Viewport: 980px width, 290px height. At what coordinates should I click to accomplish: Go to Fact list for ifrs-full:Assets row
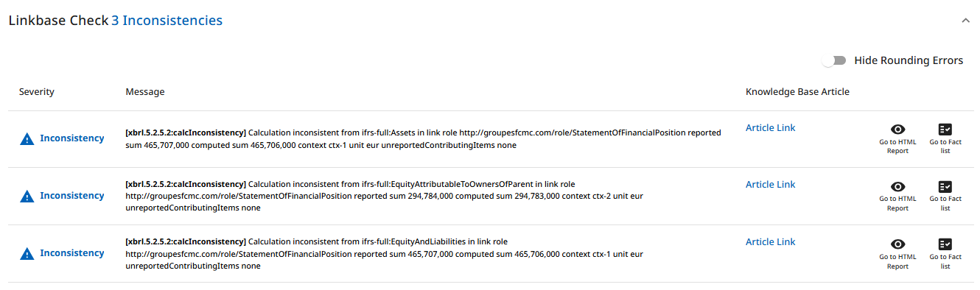tap(945, 138)
